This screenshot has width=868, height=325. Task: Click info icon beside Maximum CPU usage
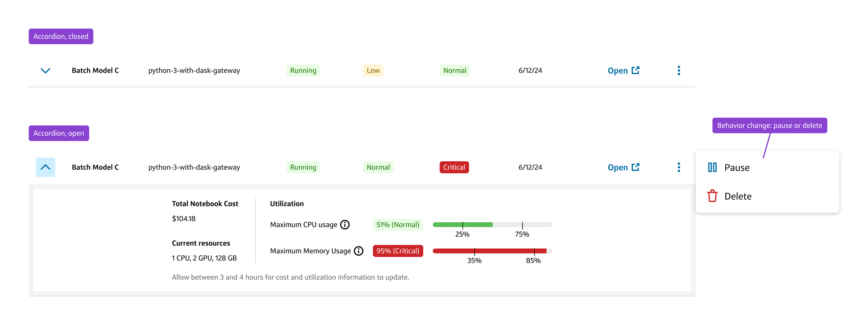pyautogui.click(x=345, y=225)
